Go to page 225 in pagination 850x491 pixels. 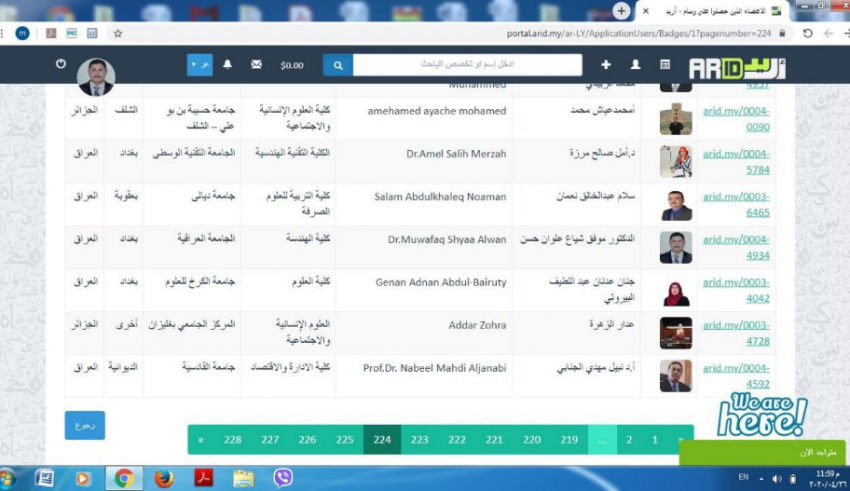(x=344, y=440)
